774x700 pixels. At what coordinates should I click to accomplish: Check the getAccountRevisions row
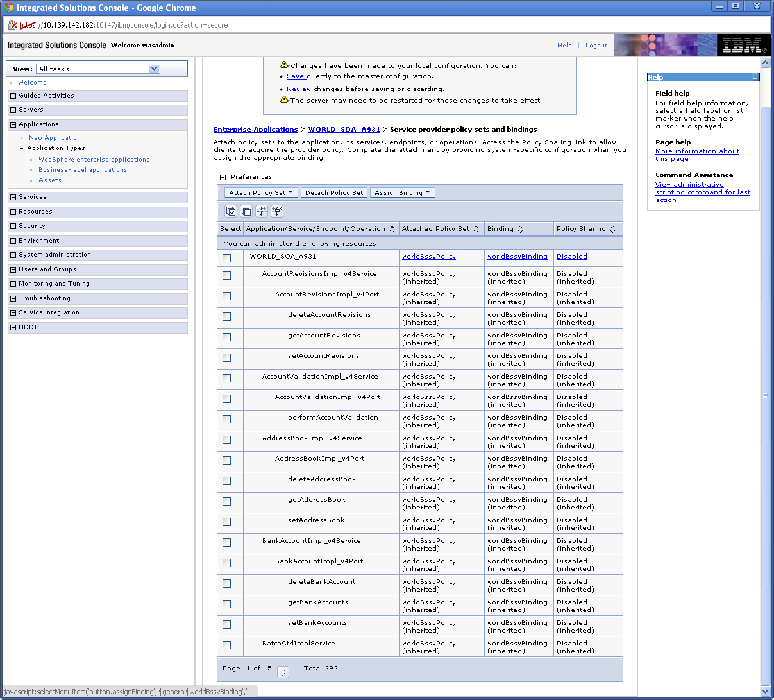coord(226,337)
